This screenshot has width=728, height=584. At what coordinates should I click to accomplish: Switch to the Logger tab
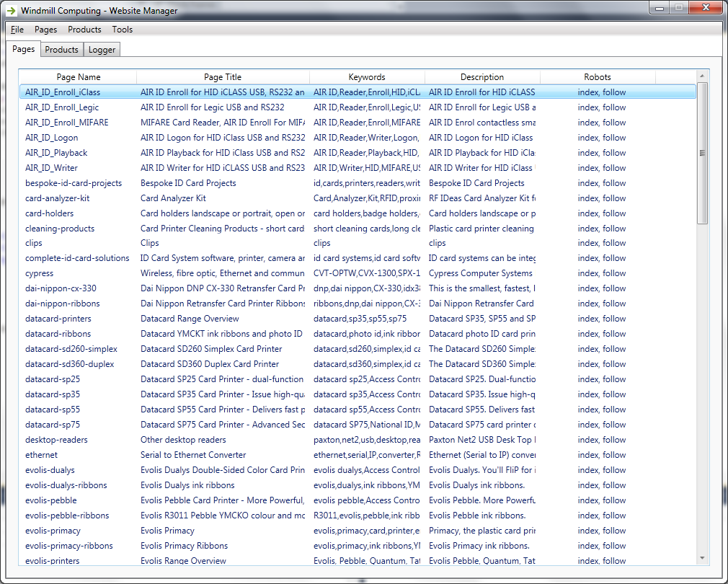click(x=102, y=50)
